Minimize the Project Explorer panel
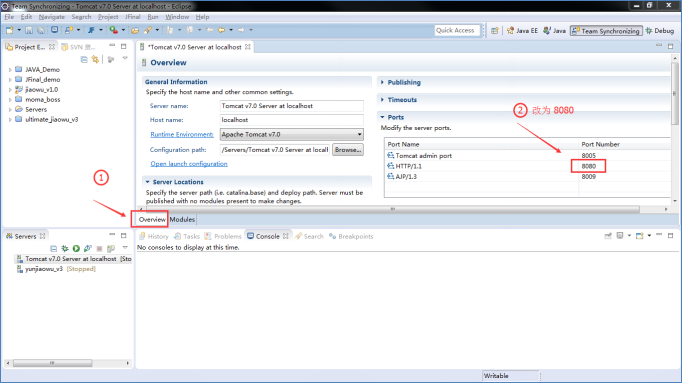Image resolution: width=683 pixels, height=384 pixels. tap(112, 46)
